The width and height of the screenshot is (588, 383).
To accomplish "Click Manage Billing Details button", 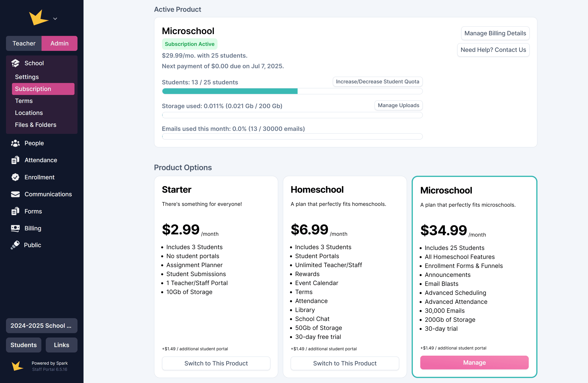I will (x=495, y=33).
